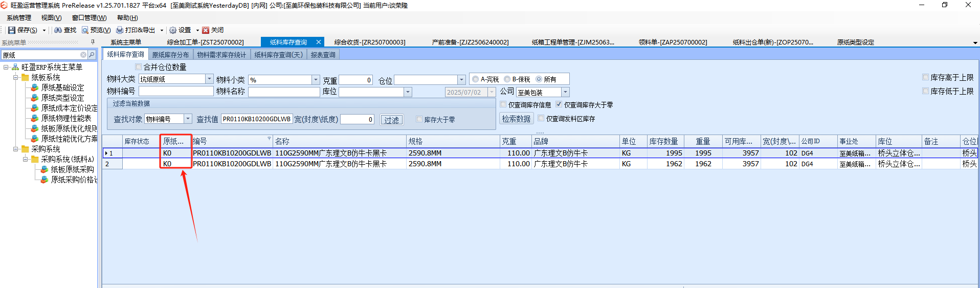Select the 所有 radio button

tap(539, 79)
